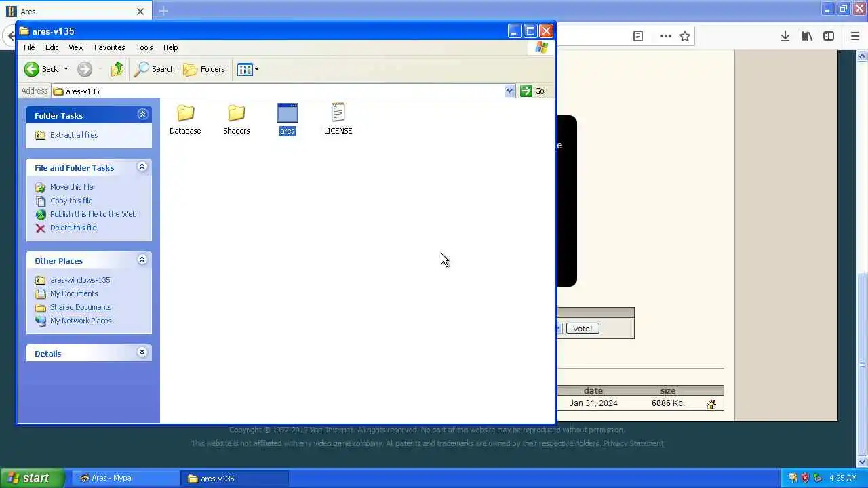Viewport: 868px width, 488px height.
Task: Collapse File and Folder Tasks panel
Action: [x=142, y=167]
